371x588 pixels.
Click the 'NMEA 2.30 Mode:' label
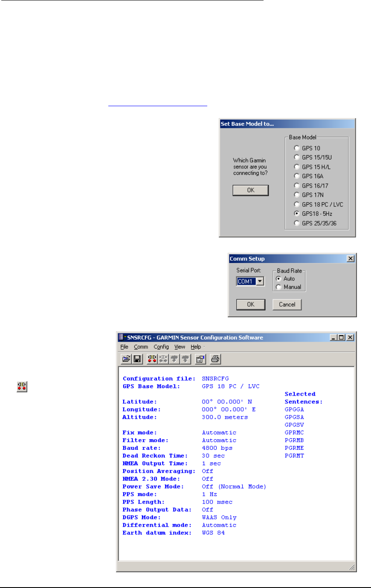tap(151, 479)
